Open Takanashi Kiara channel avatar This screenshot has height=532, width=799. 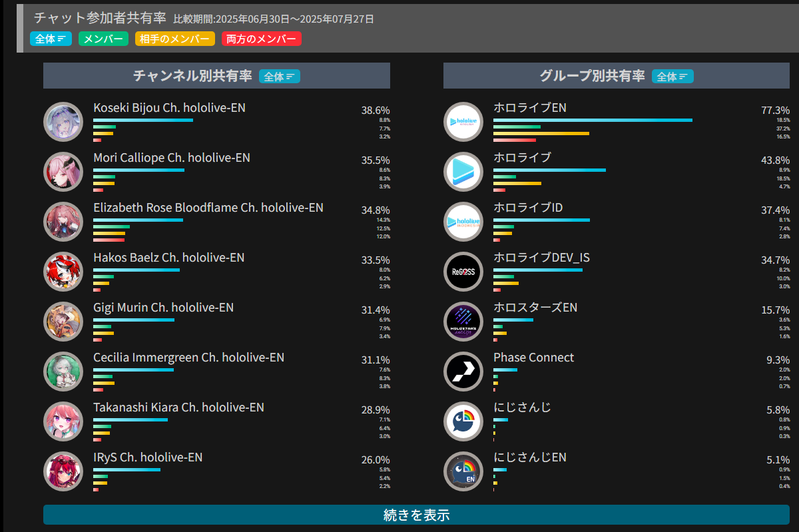(x=63, y=421)
